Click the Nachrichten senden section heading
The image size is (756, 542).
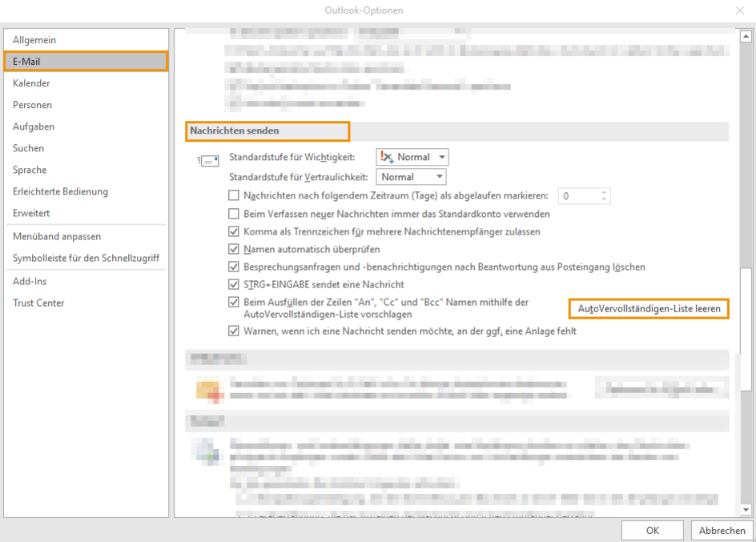coord(235,130)
